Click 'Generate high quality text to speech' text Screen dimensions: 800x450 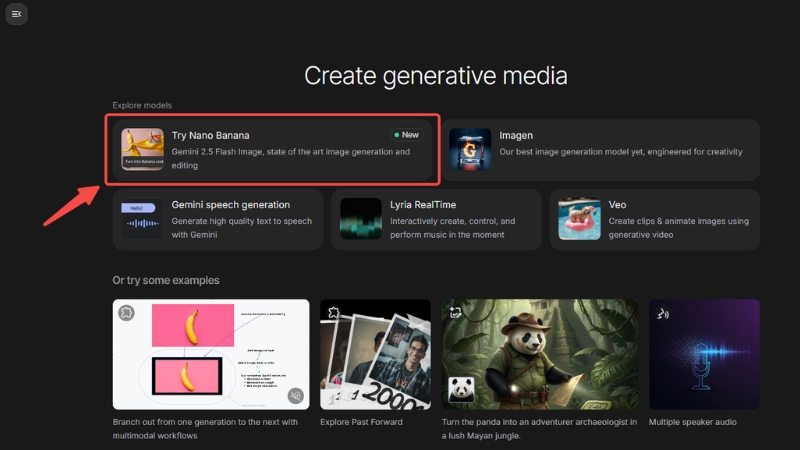242,228
